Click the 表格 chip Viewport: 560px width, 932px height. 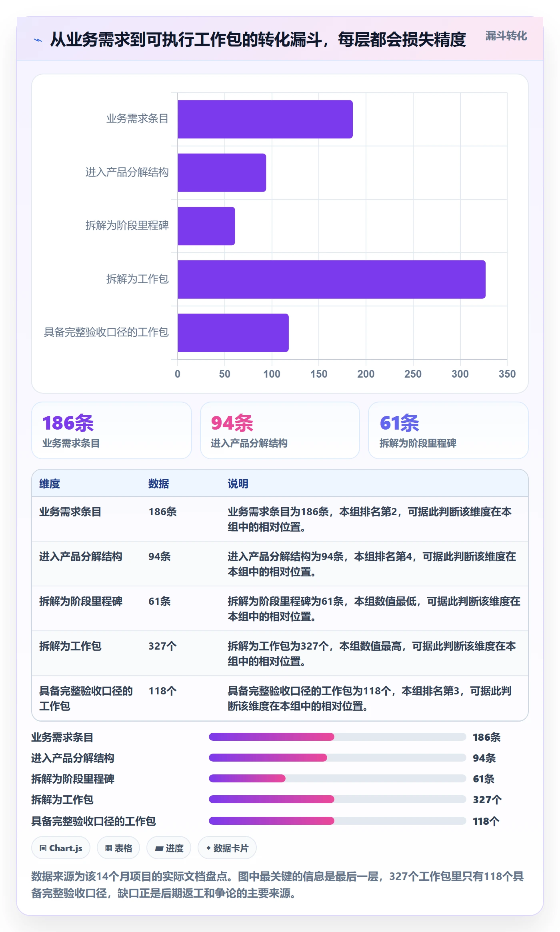118,848
